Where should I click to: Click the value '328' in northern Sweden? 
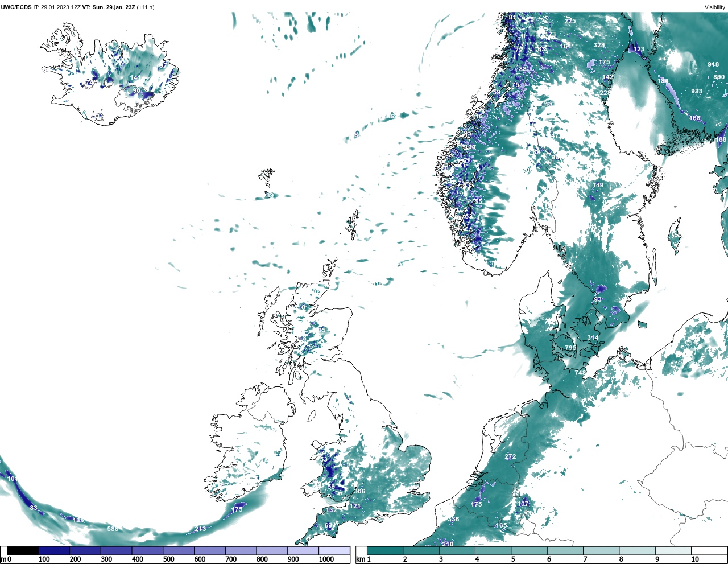(599, 45)
